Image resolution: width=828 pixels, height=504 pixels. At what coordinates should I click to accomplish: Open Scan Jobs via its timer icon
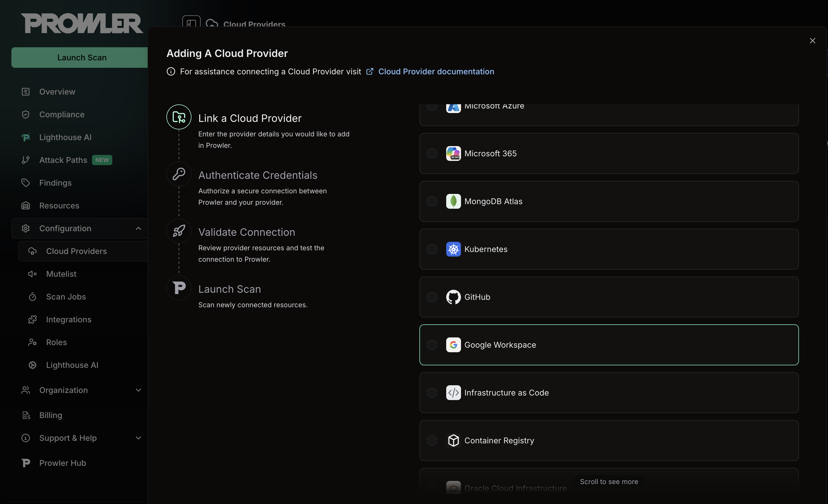click(x=32, y=297)
